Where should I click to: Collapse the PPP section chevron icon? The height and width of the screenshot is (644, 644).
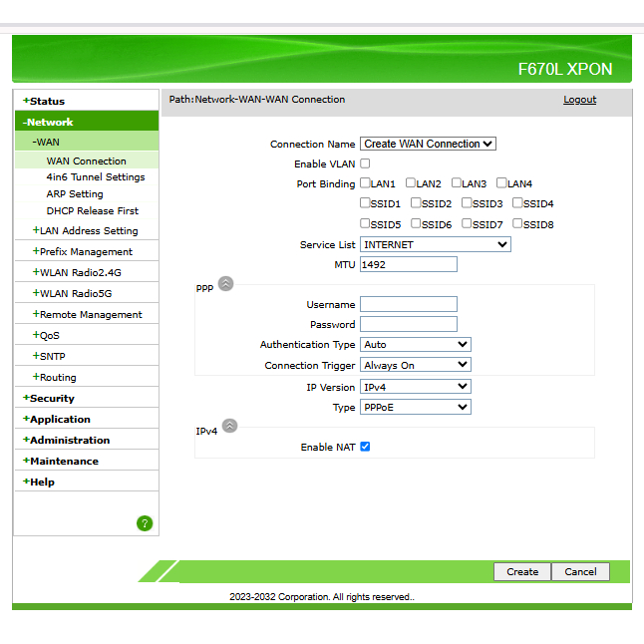[225, 284]
